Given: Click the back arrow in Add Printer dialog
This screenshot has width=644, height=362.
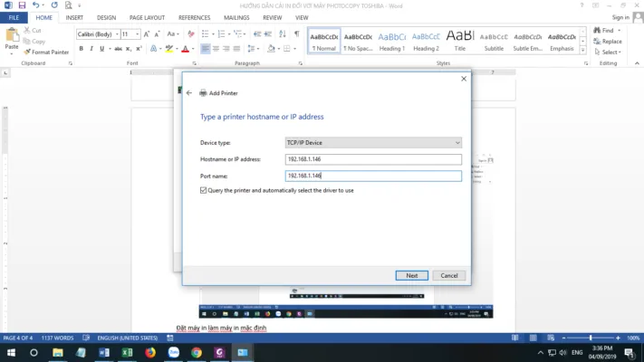Looking at the screenshot, I should tap(188, 92).
